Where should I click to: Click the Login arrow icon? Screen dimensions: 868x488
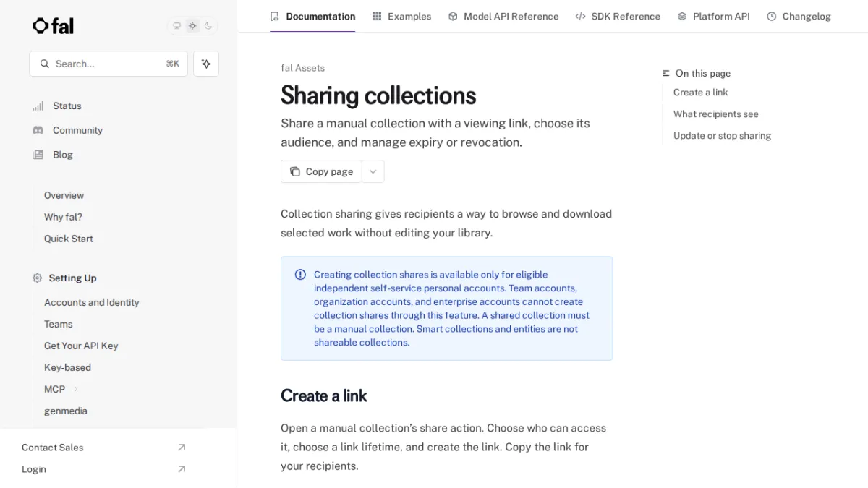182,469
